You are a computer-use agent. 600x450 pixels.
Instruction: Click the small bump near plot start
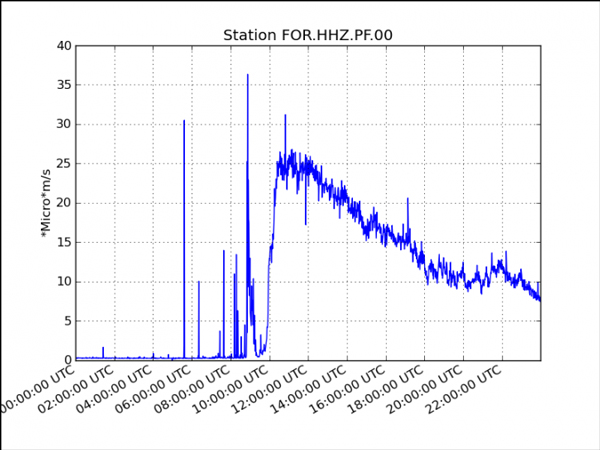[103, 348]
